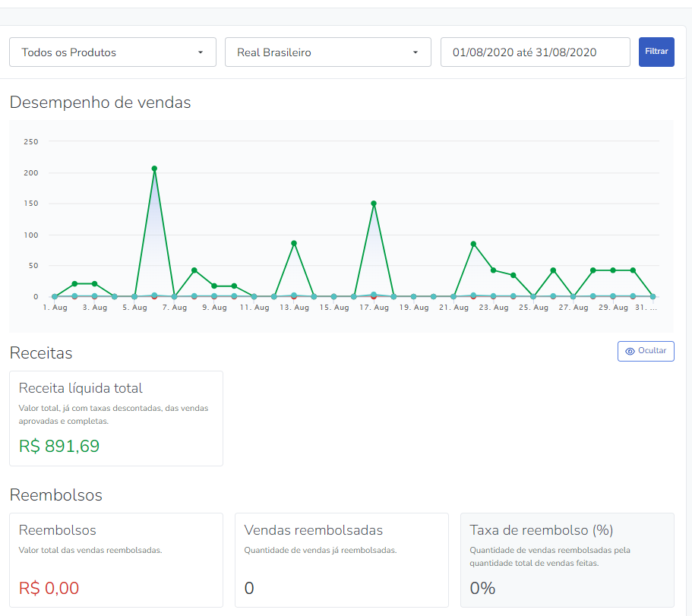Click the 23 Aug green data point
The image size is (692, 616).
[494, 270]
